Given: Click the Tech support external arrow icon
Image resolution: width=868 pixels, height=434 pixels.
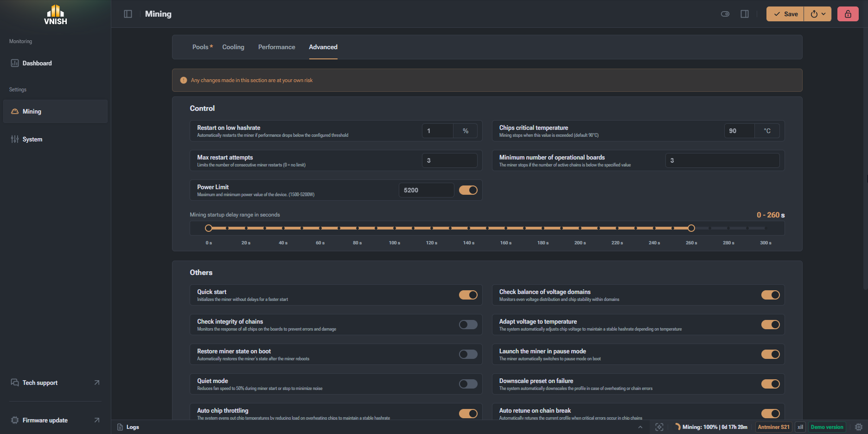Looking at the screenshot, I should 97,383.
